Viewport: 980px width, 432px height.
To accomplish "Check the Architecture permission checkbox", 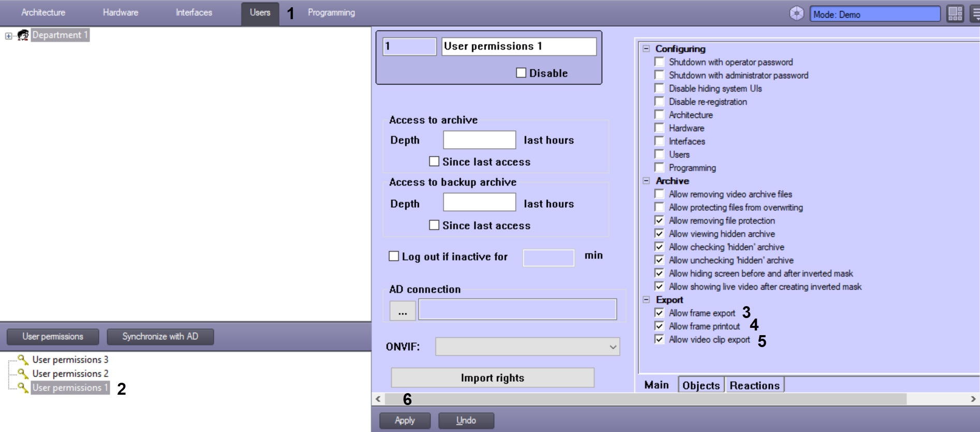I will 659,114.
